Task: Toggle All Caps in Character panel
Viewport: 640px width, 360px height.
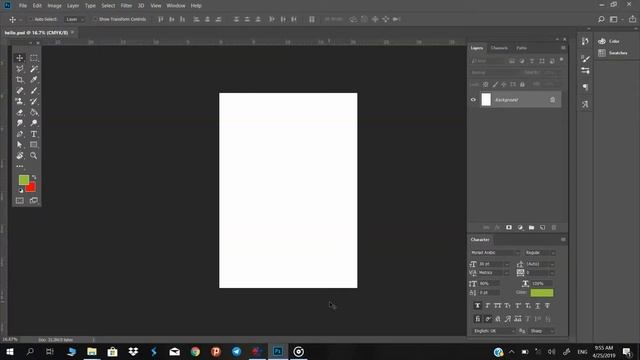Action: click(x=497, y=305)
